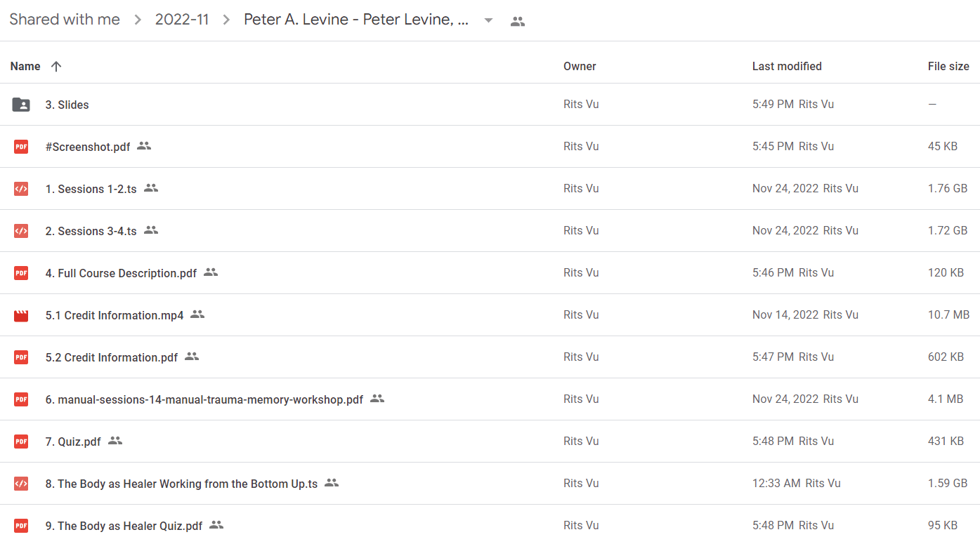Click the shared icon beside 4. Full Course Description.pdf
Viewport: 980px width, 544px height.
coord(211,272)
